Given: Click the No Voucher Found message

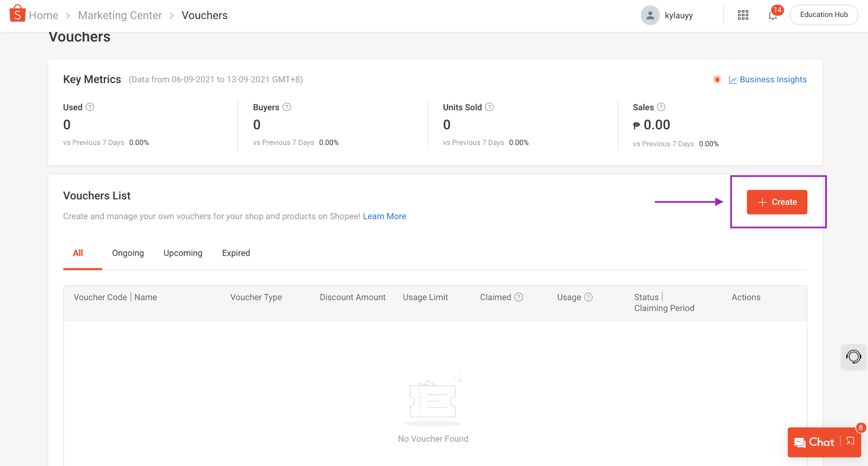Looking at the screenshot, I should tap(433, 439).
